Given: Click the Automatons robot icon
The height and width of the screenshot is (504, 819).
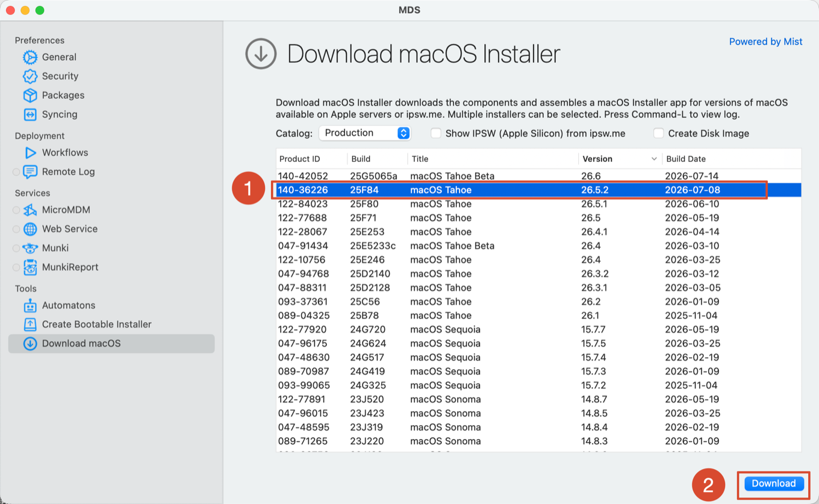Looking at the screenshot, I should coord(30,305).
